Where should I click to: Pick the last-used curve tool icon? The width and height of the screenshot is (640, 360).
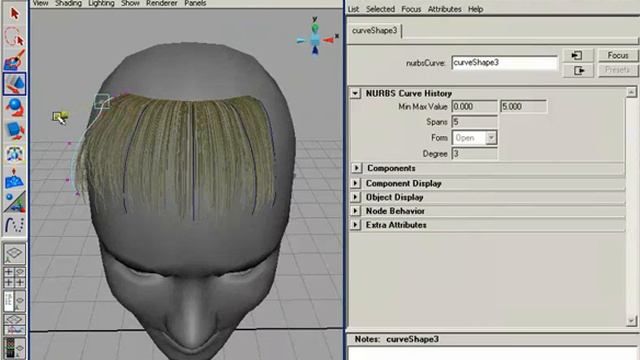pyautogui.click(x=15, y=225)
